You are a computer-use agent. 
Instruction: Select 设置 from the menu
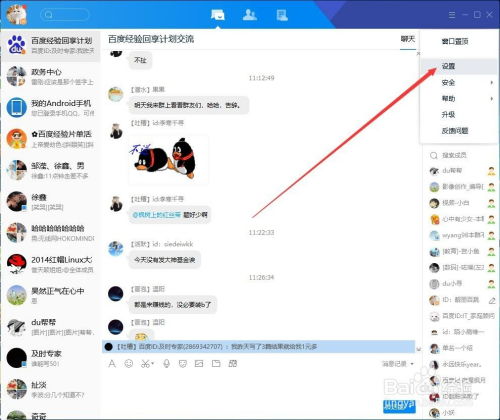459,66
